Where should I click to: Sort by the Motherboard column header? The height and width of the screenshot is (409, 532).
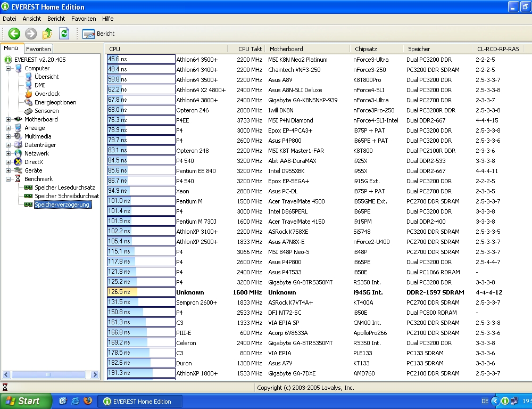[x=307, y=49]
